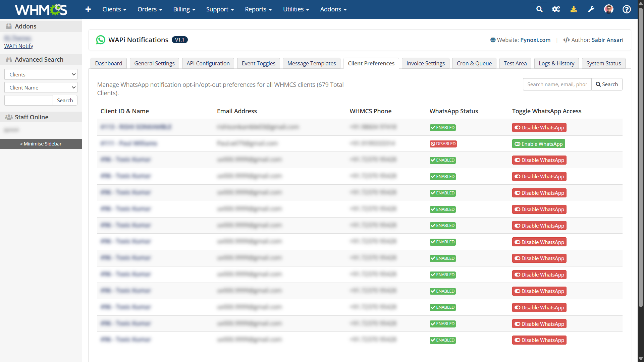
Task: Open the Addons dropdown menu
Action: pyautogui.click(x=333, y=9)
